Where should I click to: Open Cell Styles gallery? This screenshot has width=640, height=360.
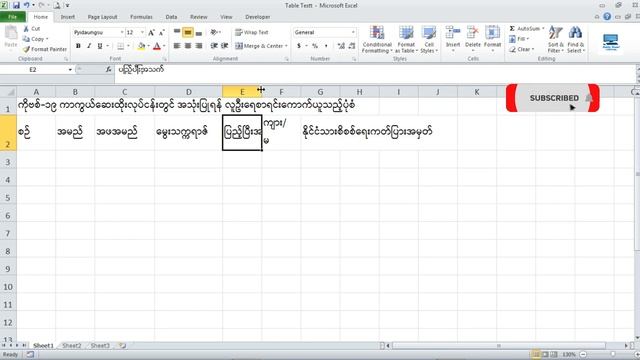coord(429,40)
